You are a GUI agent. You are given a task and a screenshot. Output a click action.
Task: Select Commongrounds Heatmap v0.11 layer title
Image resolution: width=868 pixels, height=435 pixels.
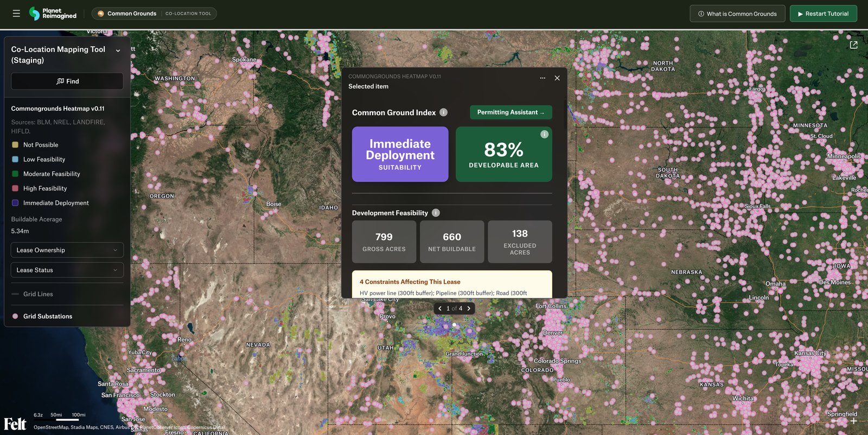pyautogui.click(x=58, y=109)
